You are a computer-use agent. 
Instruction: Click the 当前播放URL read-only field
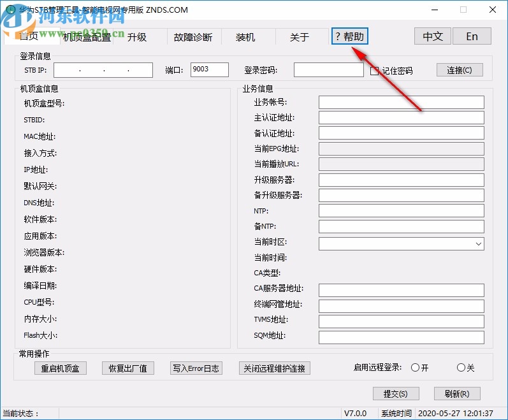tap(401, 164)
